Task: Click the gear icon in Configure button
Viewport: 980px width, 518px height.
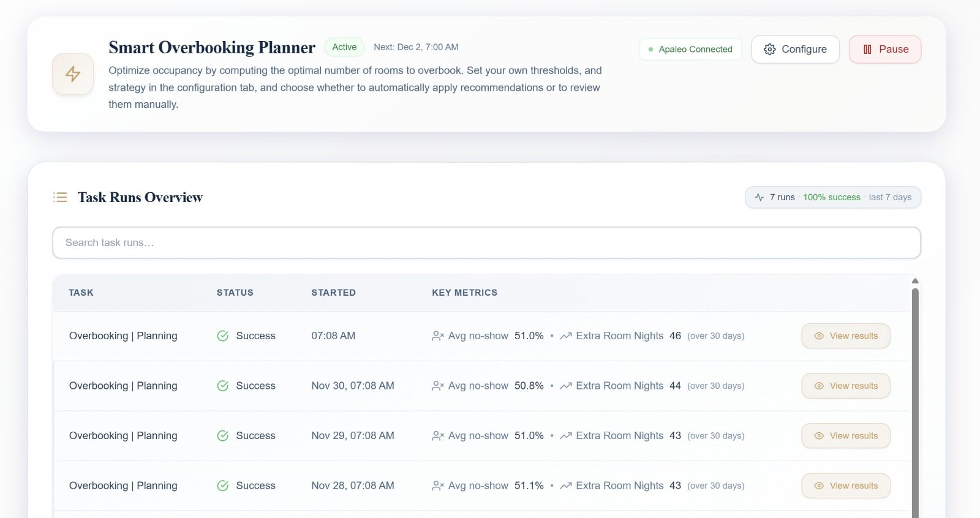Action: pos(769,50)
